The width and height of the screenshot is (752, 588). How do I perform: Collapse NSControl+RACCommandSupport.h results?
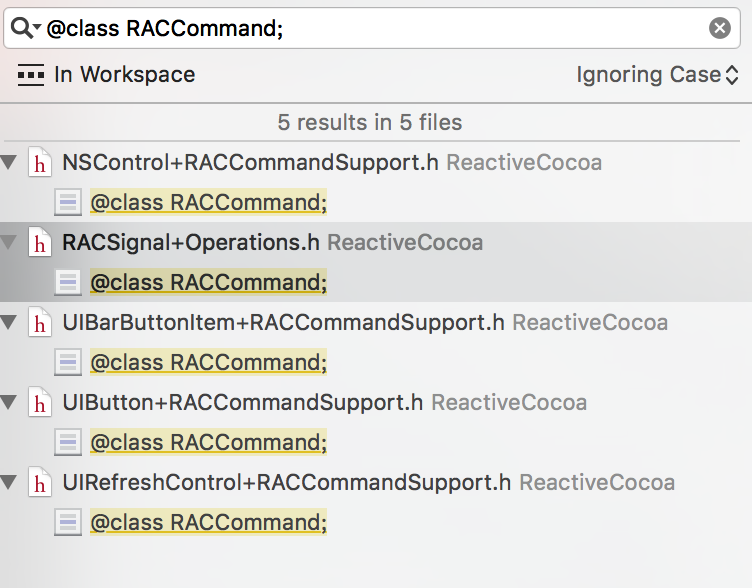tap(10, 162)
